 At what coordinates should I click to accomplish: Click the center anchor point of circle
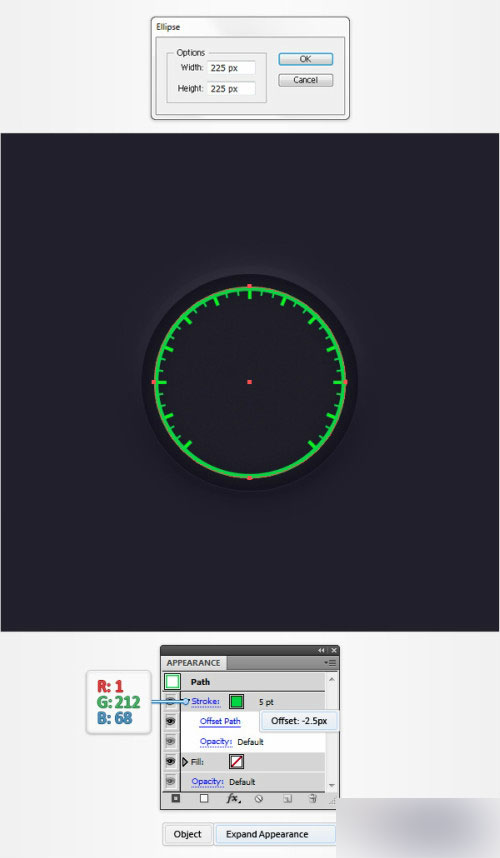(x=249, y=382)
